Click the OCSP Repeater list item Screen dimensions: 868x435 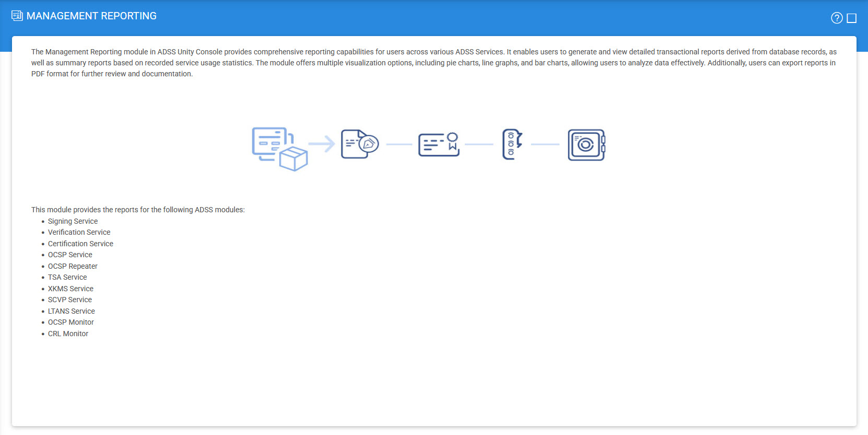coord(73,266)
